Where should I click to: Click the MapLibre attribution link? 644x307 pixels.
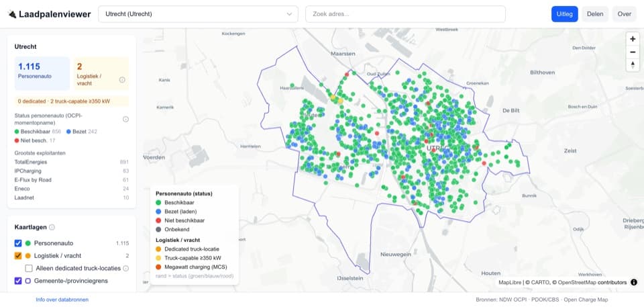point(510,282)
